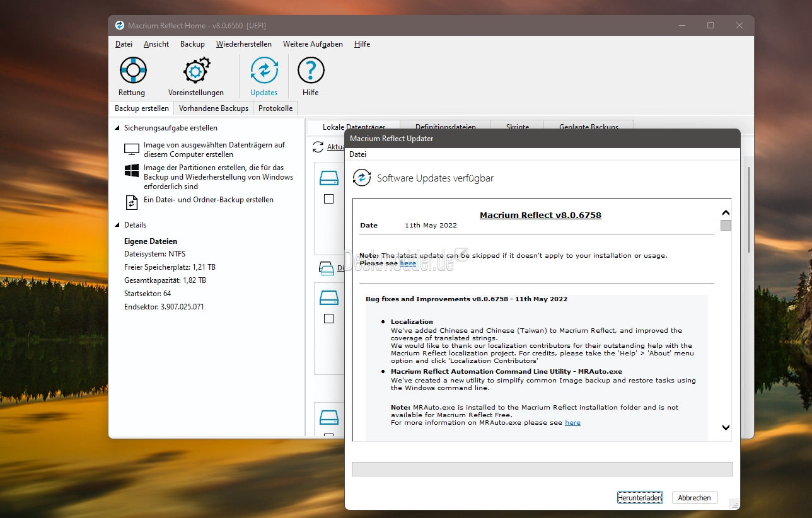Click the 'Startsektor: 64' entry
The image size is (812, 518).
tap(148, 294)
